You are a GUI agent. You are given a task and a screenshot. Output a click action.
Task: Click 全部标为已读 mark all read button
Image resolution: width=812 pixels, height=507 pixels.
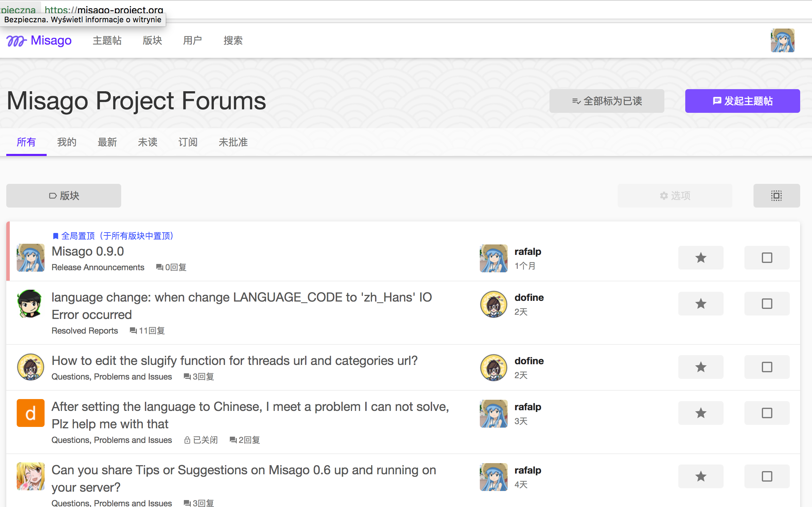(607, 101)
